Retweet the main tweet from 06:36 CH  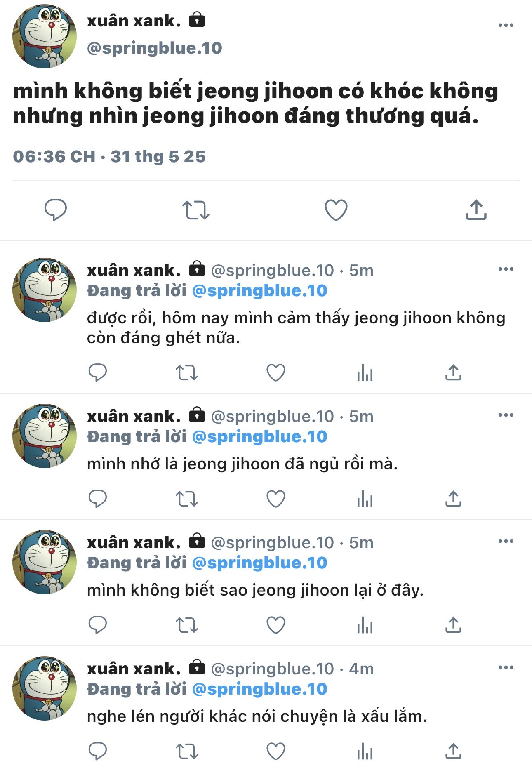(x=196, y=210)
